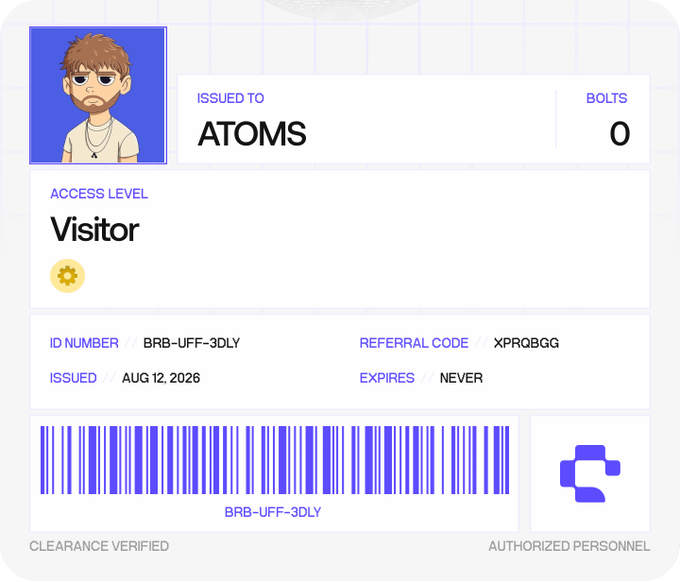The height and width of the screenshot is (582, 680).
Task: Click the AUTHORIZED PERSONNEL footer text
Action: click(x=569, y=546)
